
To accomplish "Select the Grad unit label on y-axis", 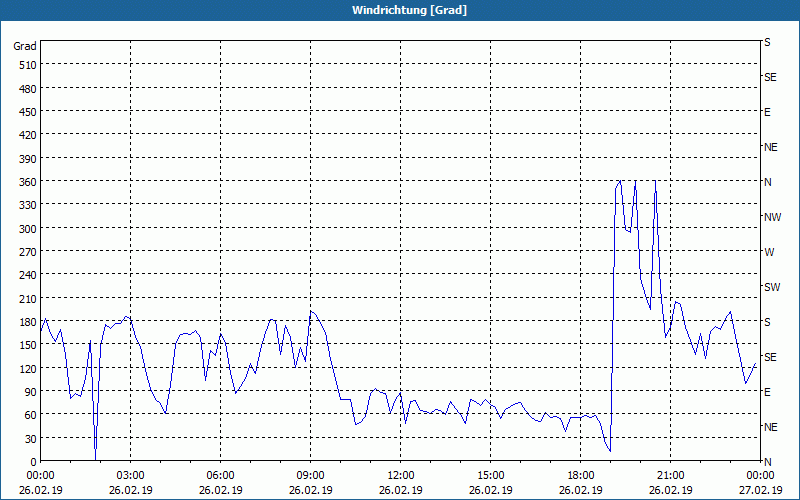I will [x=25, y=46].
